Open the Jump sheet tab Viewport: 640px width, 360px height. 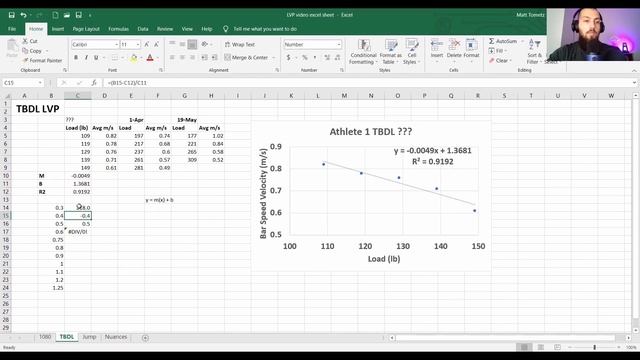(x=89, y=337)
